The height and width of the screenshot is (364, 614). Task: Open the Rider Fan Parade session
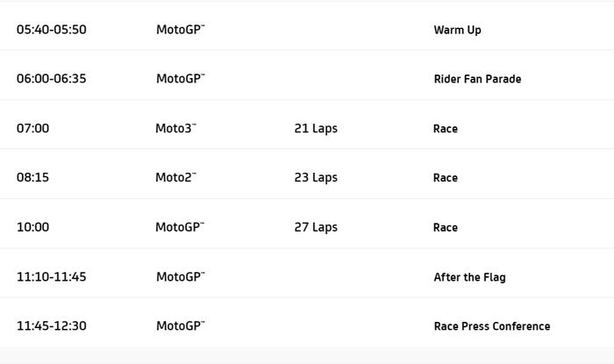(477, 79)
